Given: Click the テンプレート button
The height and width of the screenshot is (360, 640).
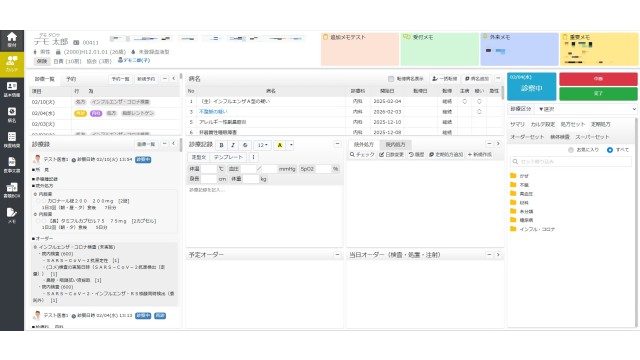Looking at the screenshot, I should (x=228, y=157).
